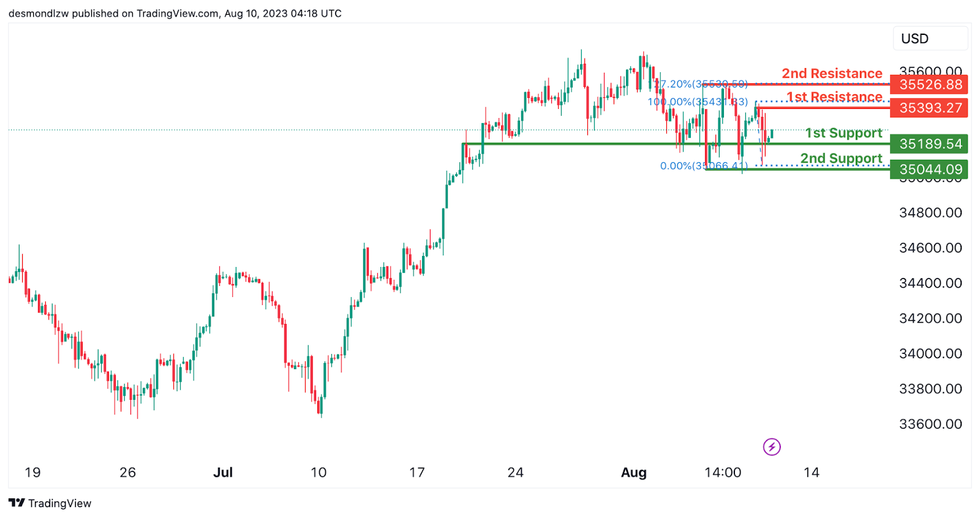
Task: Click the 35189.54 green price tag
Action: click(929, 144)
